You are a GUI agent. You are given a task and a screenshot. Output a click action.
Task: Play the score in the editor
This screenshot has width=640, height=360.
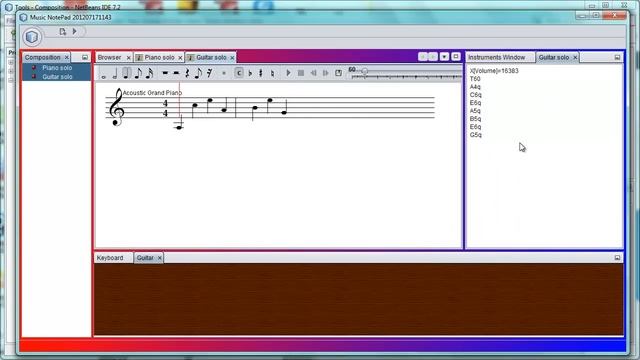288,73
